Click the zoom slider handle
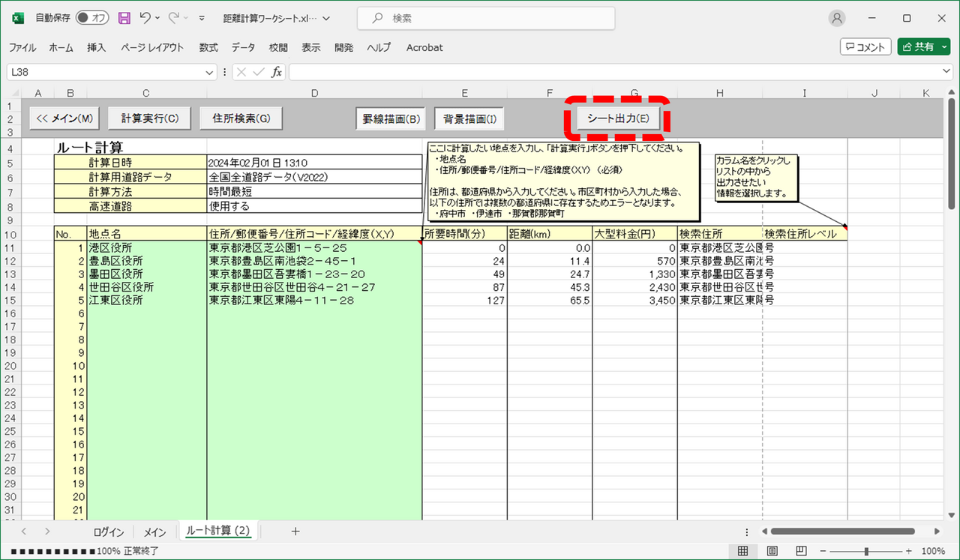The height and width of the screenshot is (560, 960). tap(866, 551)
